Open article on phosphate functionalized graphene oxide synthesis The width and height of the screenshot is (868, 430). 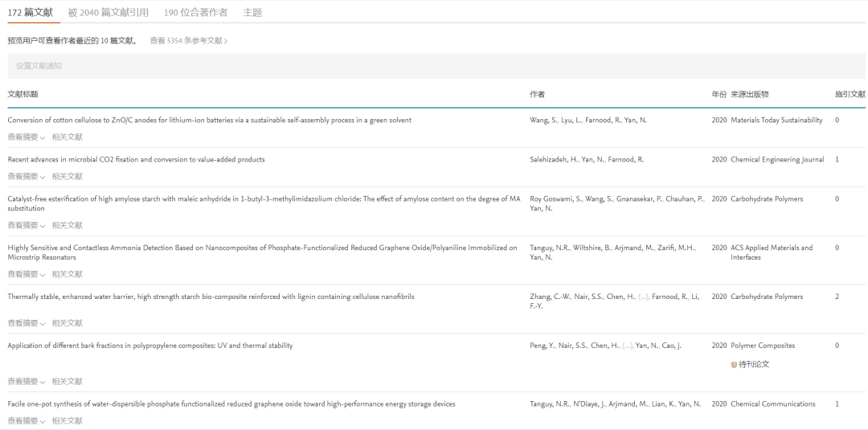(231, 404)
